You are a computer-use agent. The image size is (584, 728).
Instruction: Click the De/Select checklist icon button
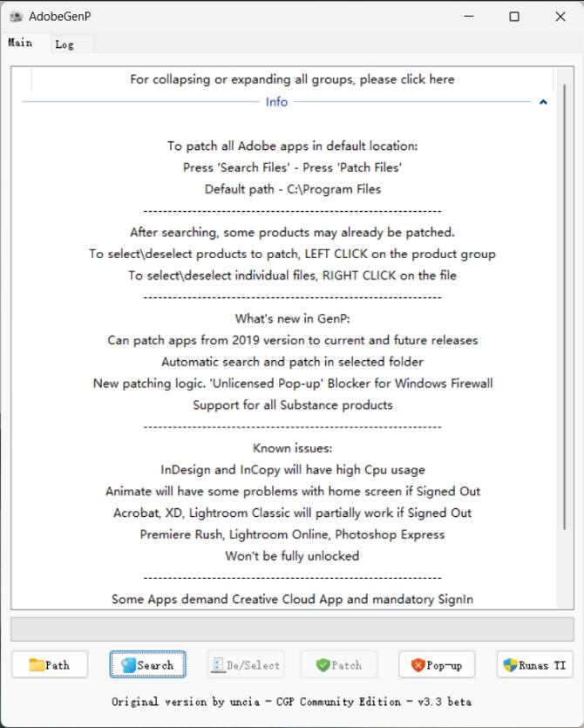[247, 665]
